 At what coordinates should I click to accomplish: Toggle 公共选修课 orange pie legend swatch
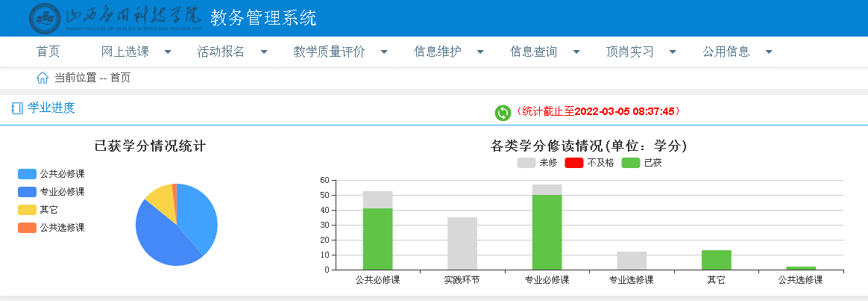coord(27,227)
